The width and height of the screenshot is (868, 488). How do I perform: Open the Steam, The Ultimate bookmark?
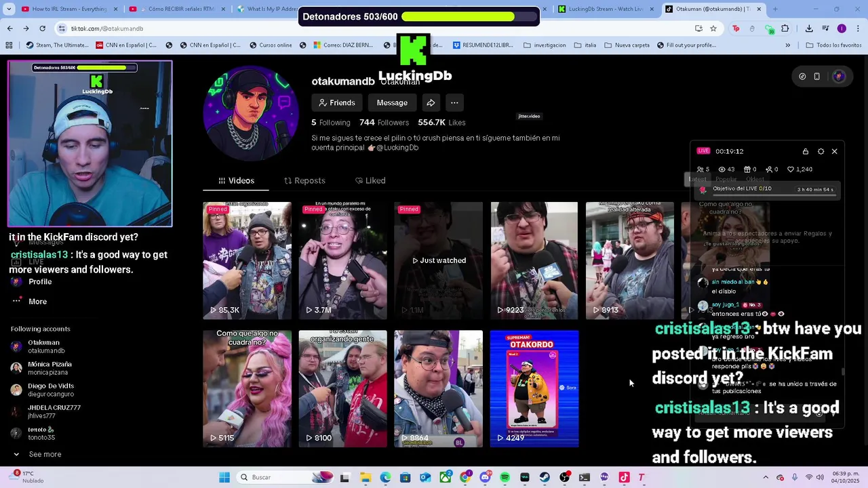coord(58,45)
